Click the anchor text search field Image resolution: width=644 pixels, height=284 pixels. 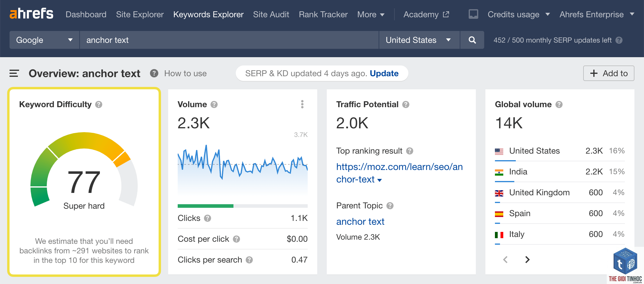point(229,40)
